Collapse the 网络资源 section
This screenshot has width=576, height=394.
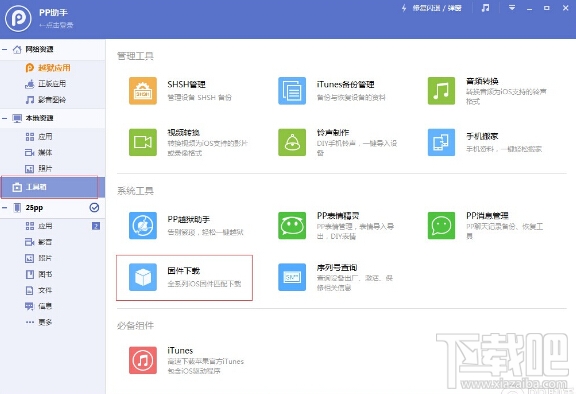coord(5,49)
